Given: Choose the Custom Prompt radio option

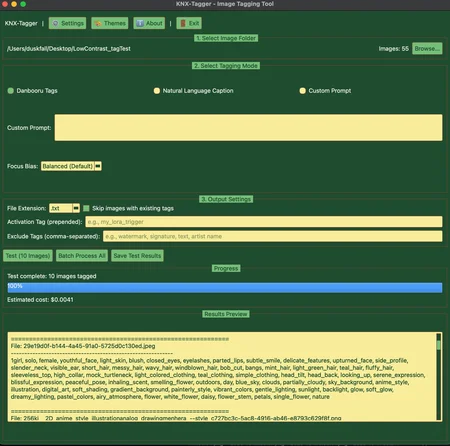Looking at the screenshot, I should 302,91.
